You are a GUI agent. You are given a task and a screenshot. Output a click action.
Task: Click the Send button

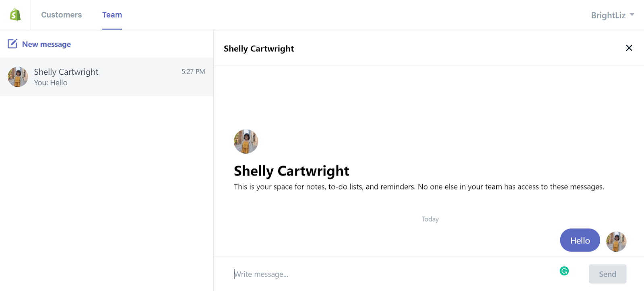(607, 274)
